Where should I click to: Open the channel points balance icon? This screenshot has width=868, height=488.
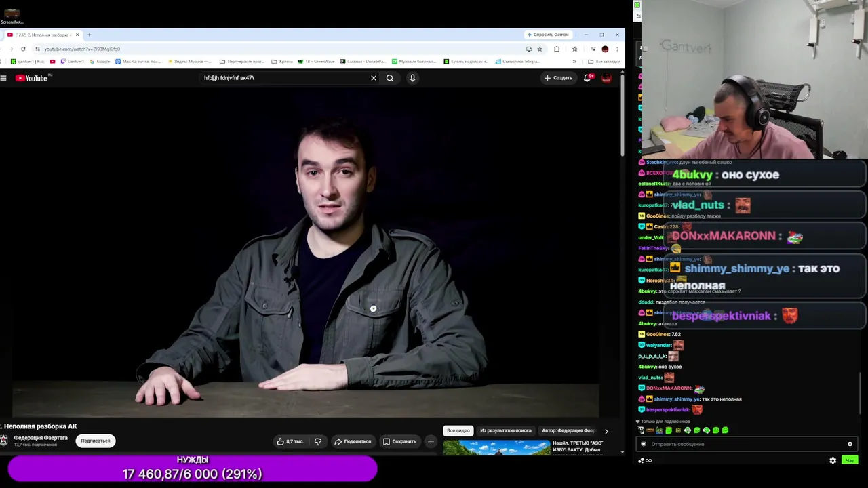click(x=644, y=461)
